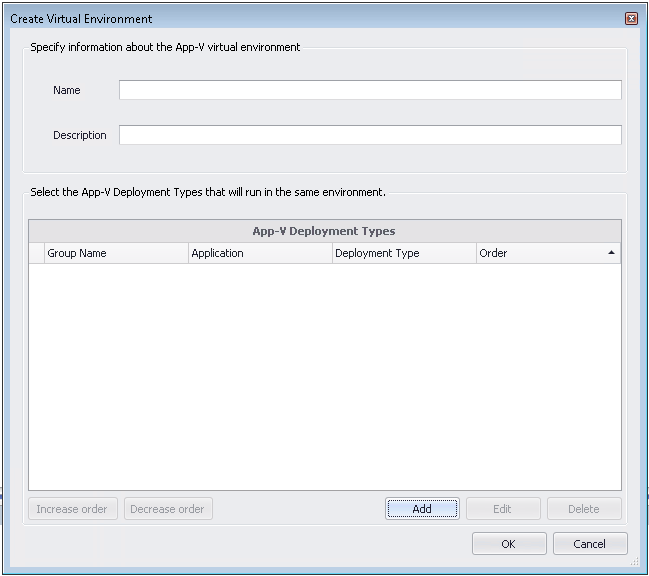Hit the Delete button
The height and width of the screenshot is (576, 649).
point(584,509)
